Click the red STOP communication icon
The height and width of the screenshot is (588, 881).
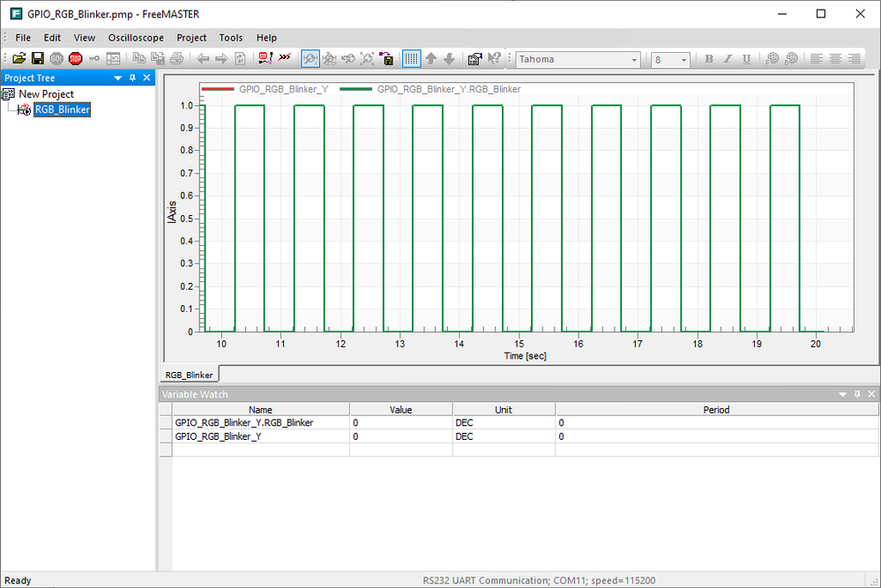click(75, 58)
